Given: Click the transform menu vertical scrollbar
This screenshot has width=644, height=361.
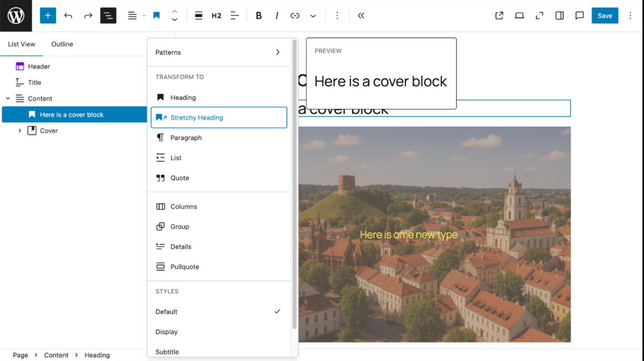Looking at the screenshot, I should coord(295,184).
